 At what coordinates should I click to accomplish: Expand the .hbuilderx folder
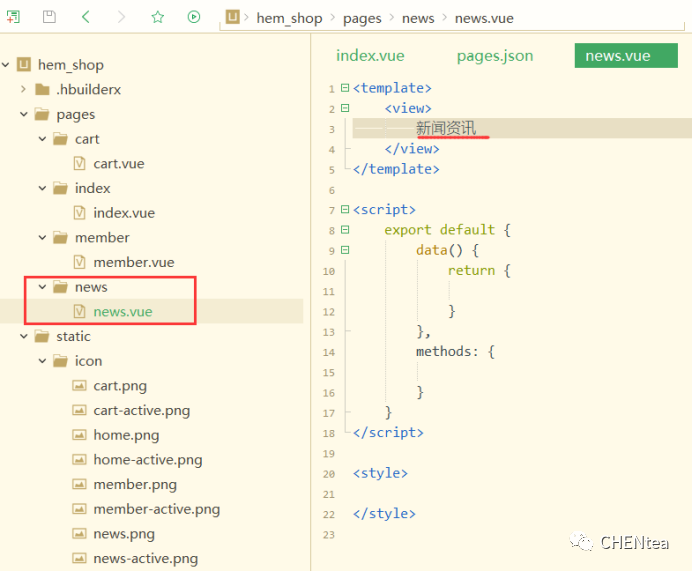24,90
